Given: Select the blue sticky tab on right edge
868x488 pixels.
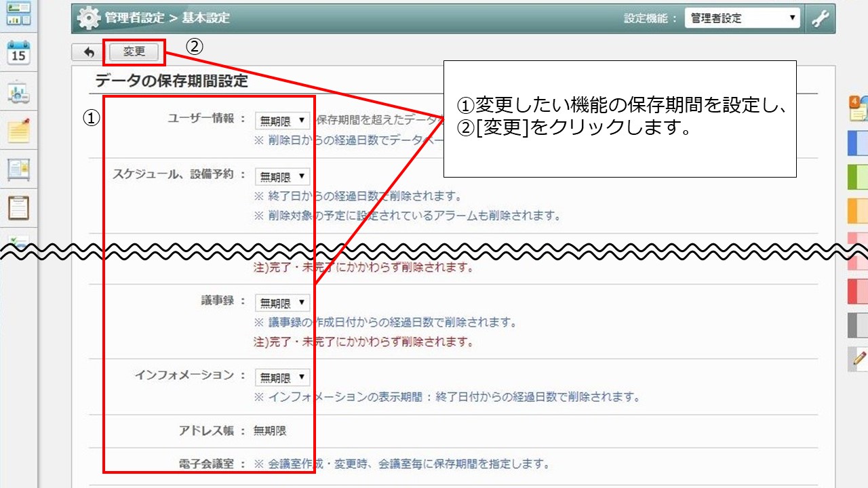Looking at the screenshot, I should (x=858, y=142).
